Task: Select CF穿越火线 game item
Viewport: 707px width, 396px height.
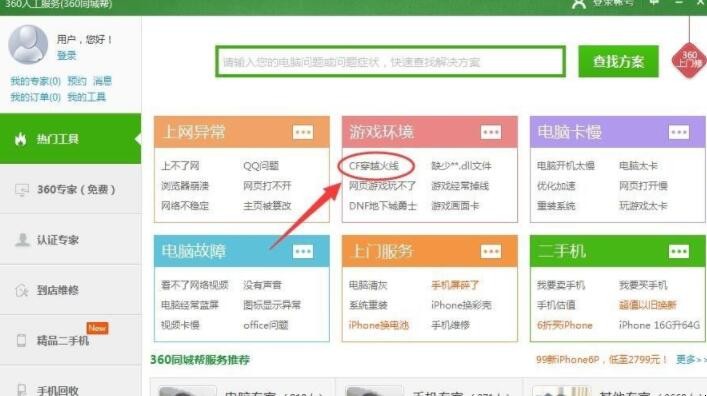Action: tap(374, 166)
